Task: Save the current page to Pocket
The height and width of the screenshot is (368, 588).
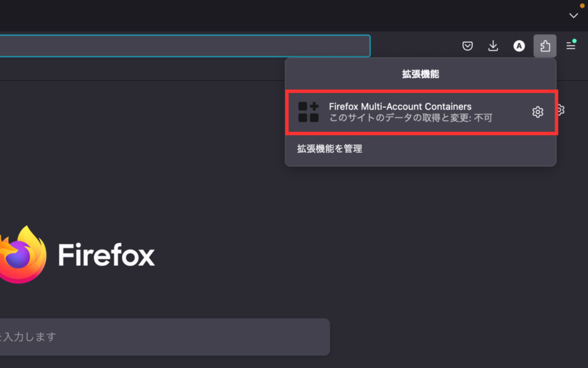Action: point(467,46)
